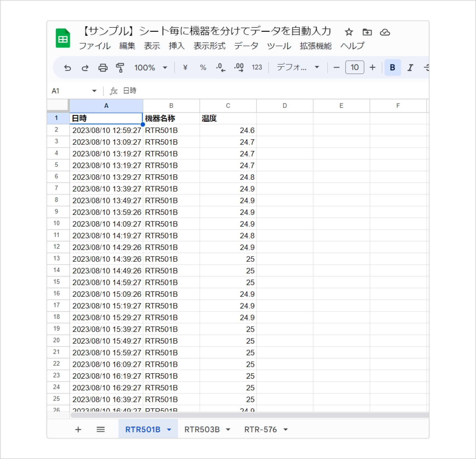The width and height of the screenshot is (476, 459).
Task: Click the move to folder icon
Action: [x=367, y=32]
